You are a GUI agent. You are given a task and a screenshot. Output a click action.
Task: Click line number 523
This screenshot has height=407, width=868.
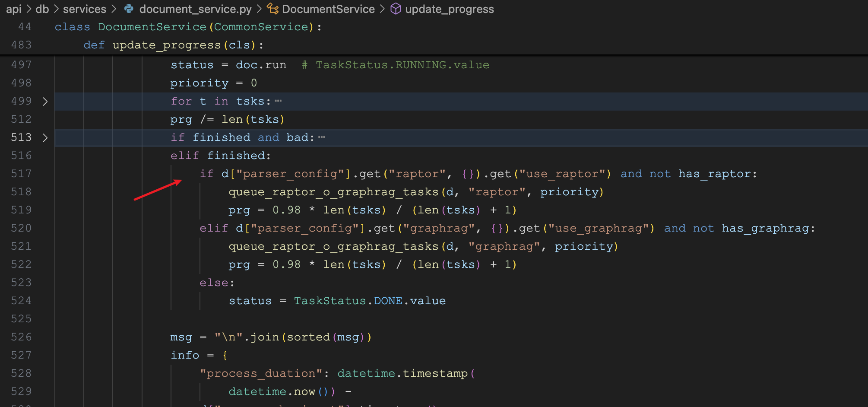click(x=21, y=283)
